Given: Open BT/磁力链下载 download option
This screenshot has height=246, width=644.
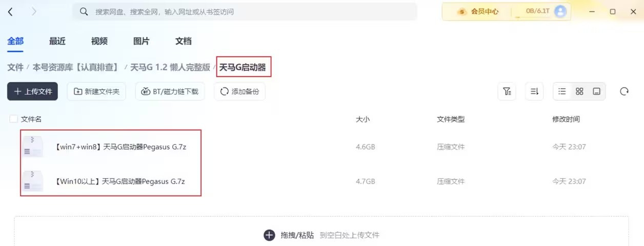Looking at the screenshot, I should pos(170,91).
